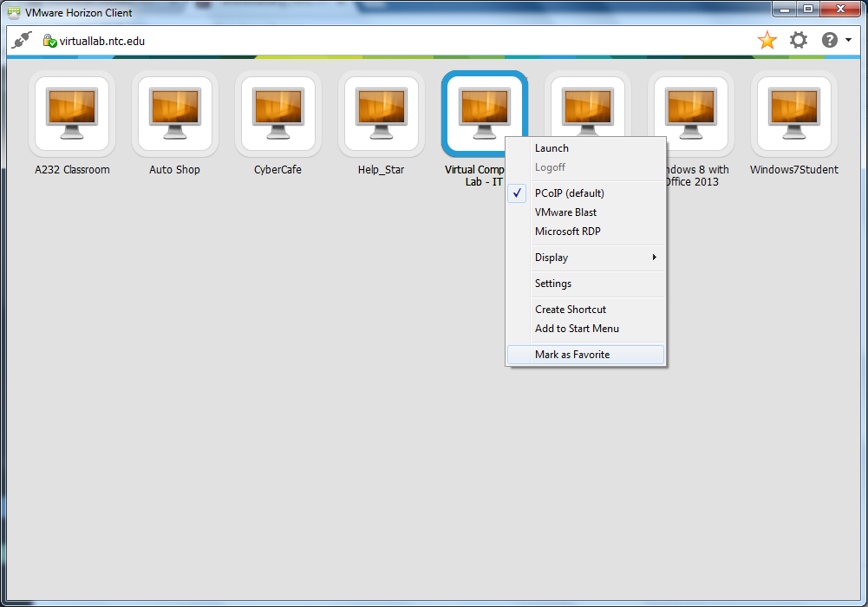Select the checked PCoIP (default) protocol
The height and width of the screenshot is (607, 868).
tap(569, 193)
